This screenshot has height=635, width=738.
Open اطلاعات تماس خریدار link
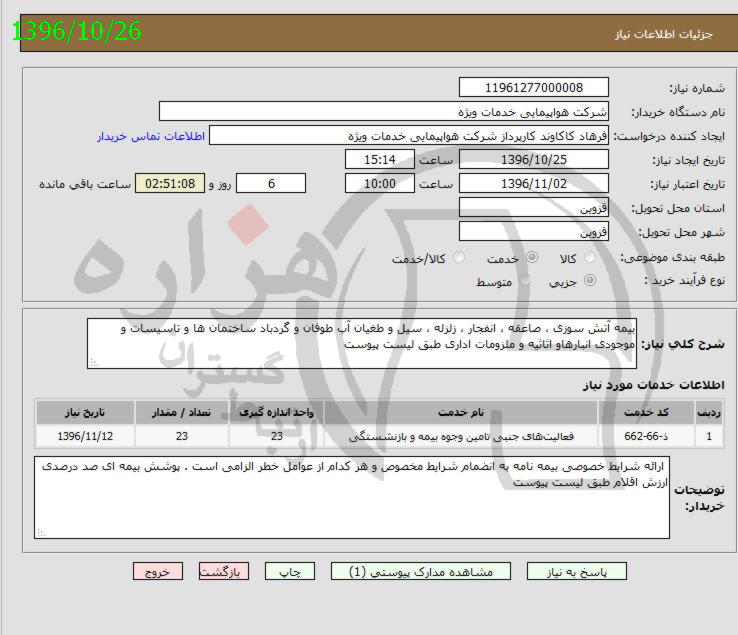(x=151, y=136)
